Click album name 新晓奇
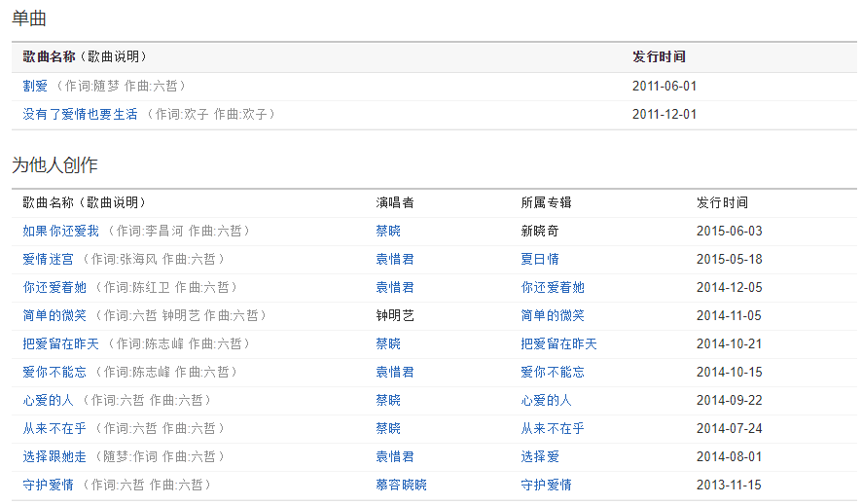Image resolution: width=862 pixels, height=504 pixels. click(x=540, y=231)
